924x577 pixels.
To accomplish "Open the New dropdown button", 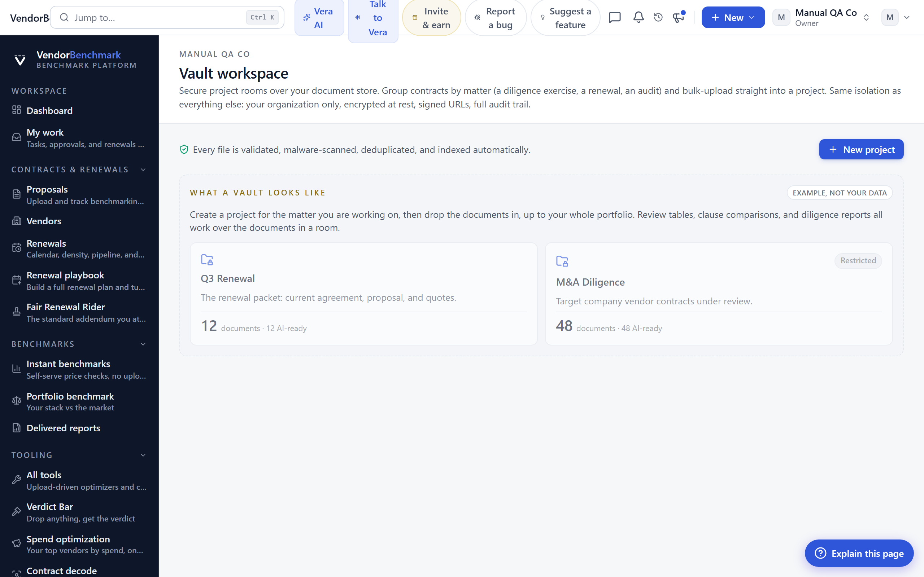I will point(733,18).
